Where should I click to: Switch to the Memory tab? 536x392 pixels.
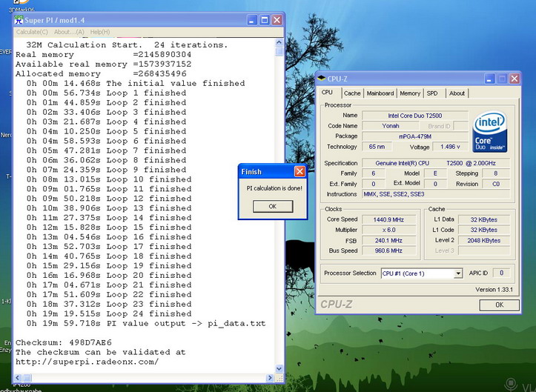410,93
